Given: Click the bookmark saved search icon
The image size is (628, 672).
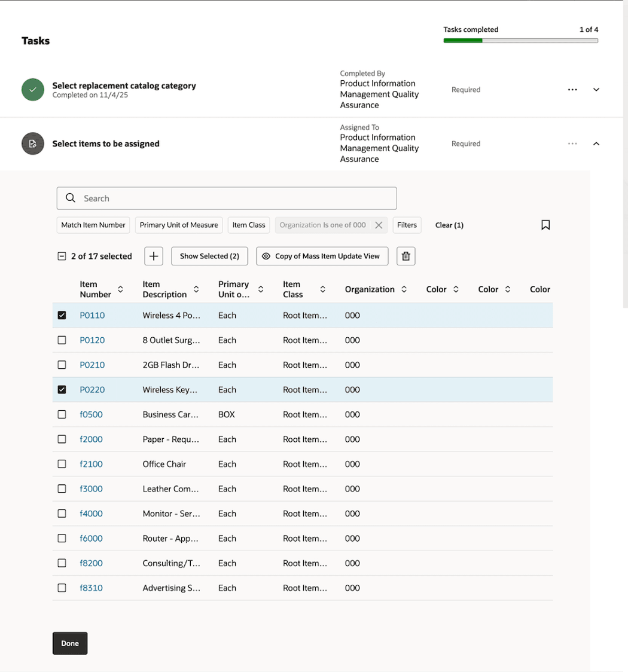Looking at the screenshot, I should 545,225.
